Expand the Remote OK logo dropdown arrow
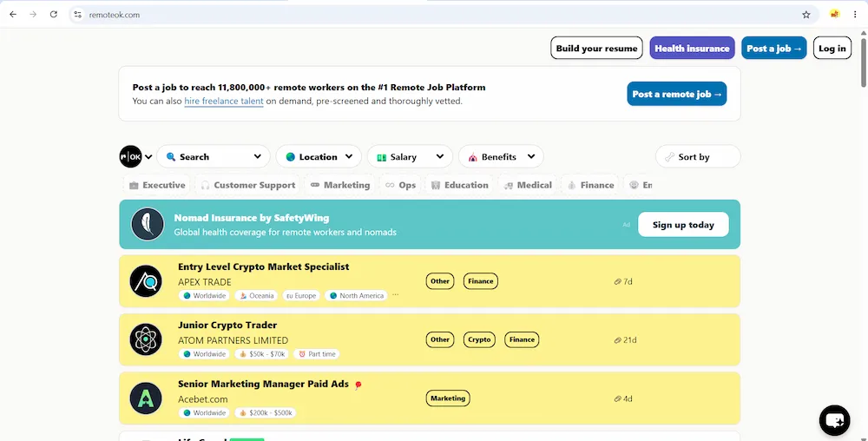Image resolution: width=868 pixels, height=441 pixels. pyautogui.click(x=148, y=157)
